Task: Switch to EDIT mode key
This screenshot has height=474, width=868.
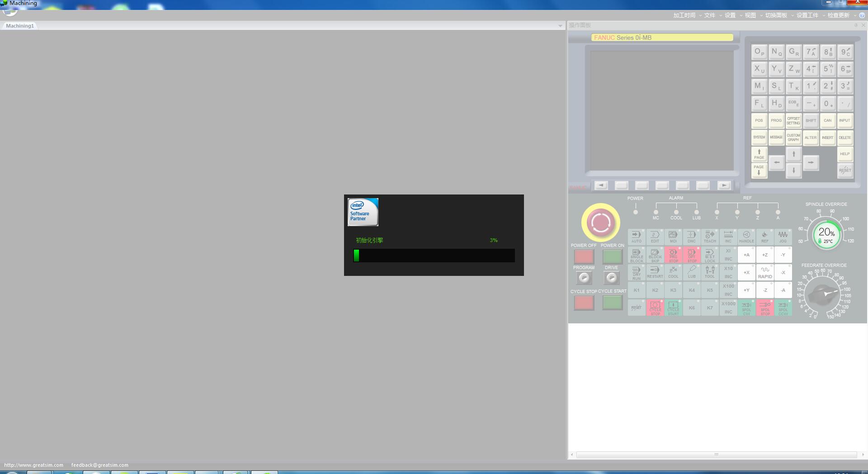Action: click(655, 237)
